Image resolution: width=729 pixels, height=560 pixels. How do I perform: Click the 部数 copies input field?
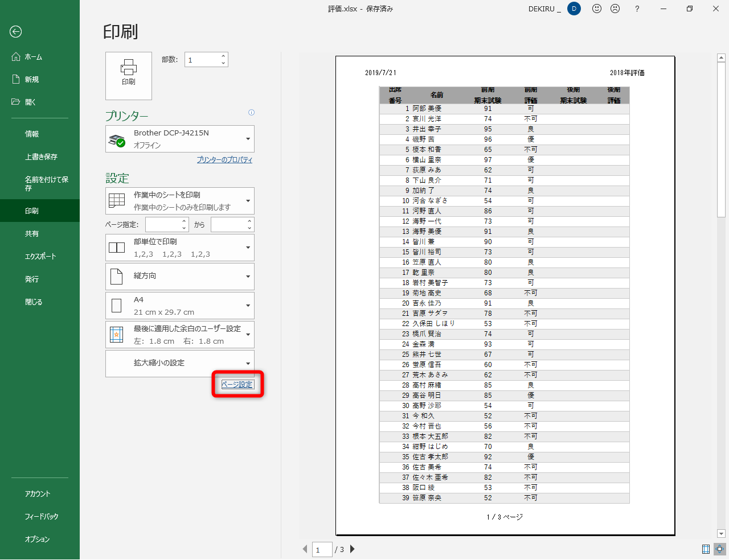click(x=202, y=60)
